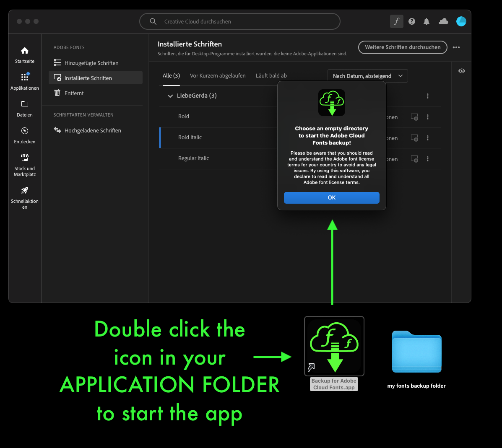The width and height of the screenshot is (502, 448).
Task: Click OK in the backup dialog
Action: coord(332,198)
